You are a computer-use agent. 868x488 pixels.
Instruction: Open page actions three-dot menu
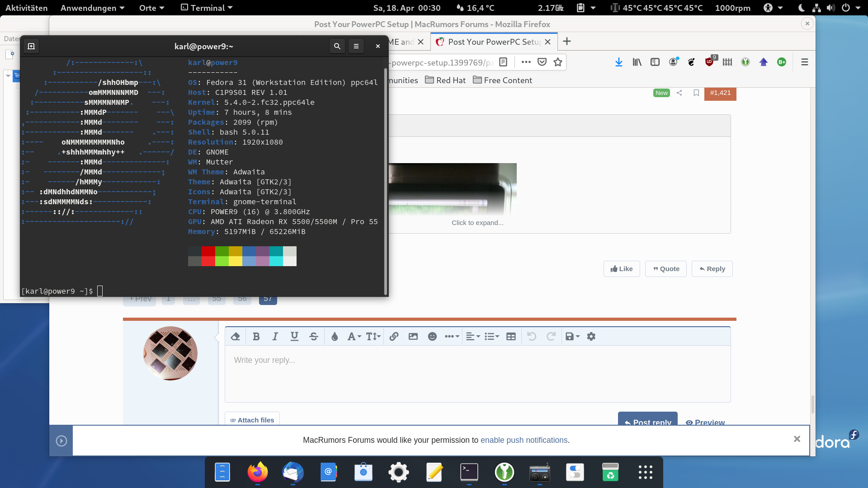click(x=526, y=62)
